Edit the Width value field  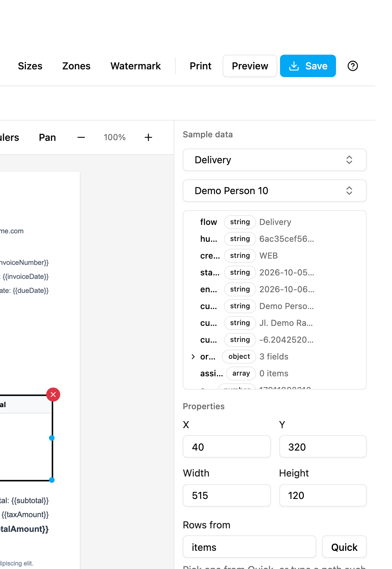[x=227, y=495]
